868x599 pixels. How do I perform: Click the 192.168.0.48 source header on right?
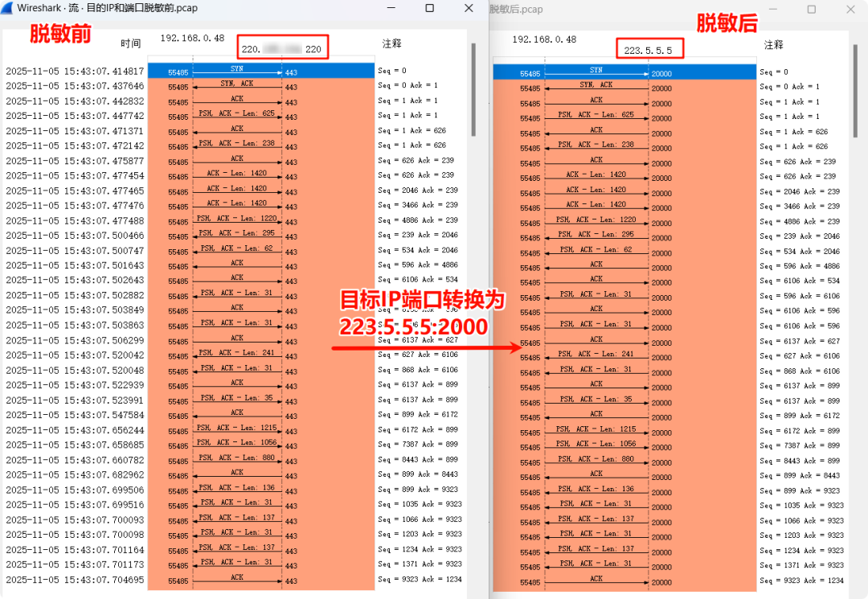pyautogui.click(x=544, y=40)
